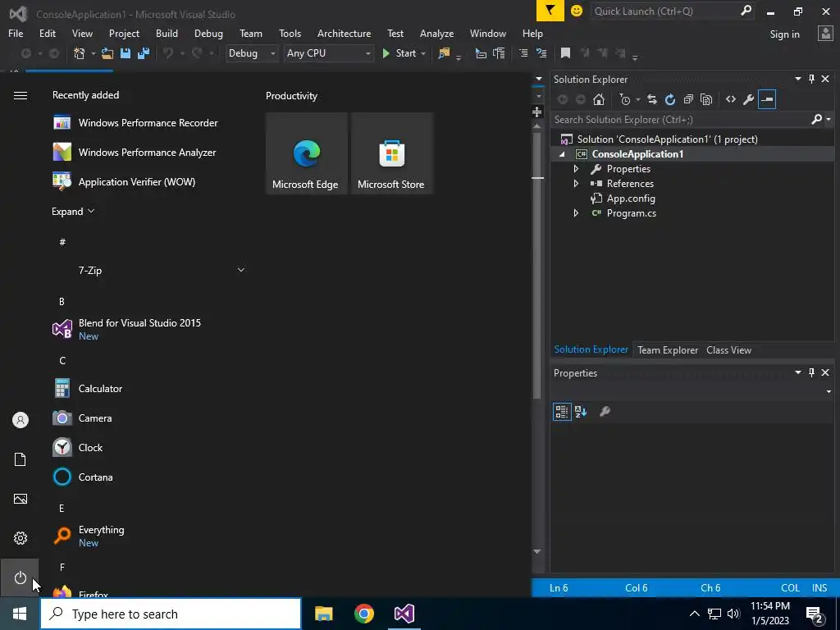This screenshot has height=630, width=840.
Task: Click the Sign in link
Action: [x=784, y=34]
